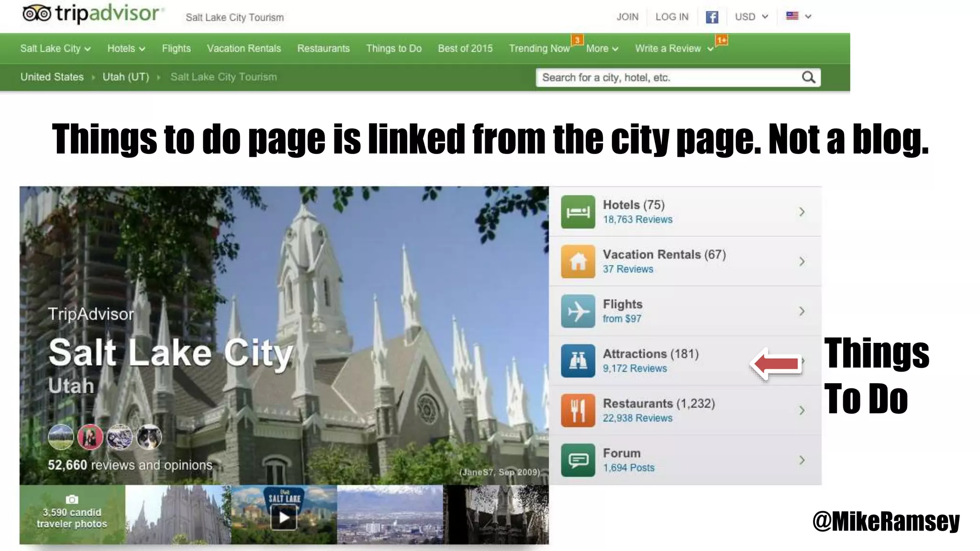Open the 3,590 candid traveler photos tile
This screenshot has width=980, height=551.
coord(72,515)
